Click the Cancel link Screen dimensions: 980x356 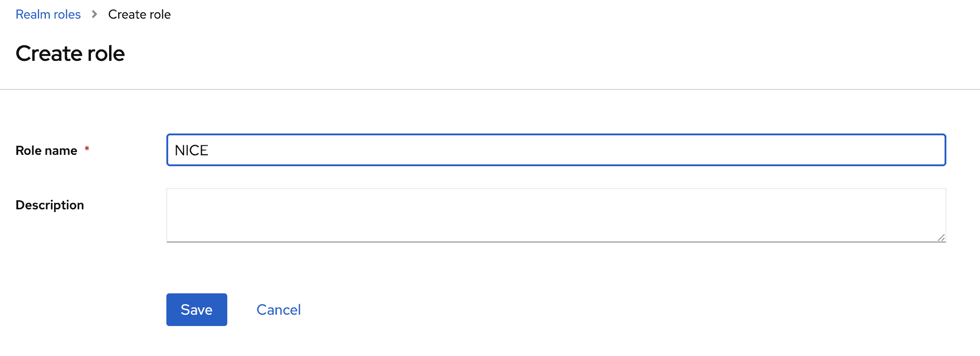click(x=279, y=310)
